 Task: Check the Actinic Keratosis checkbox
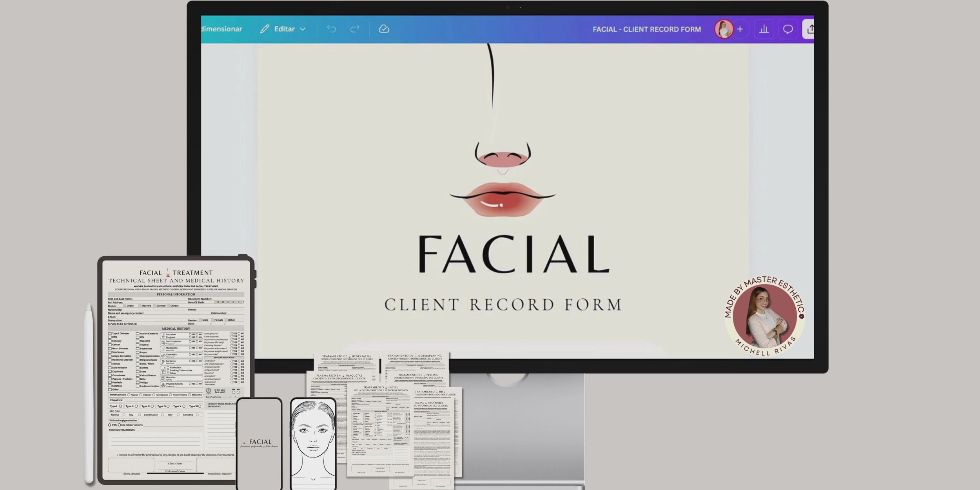click(138, 334)
